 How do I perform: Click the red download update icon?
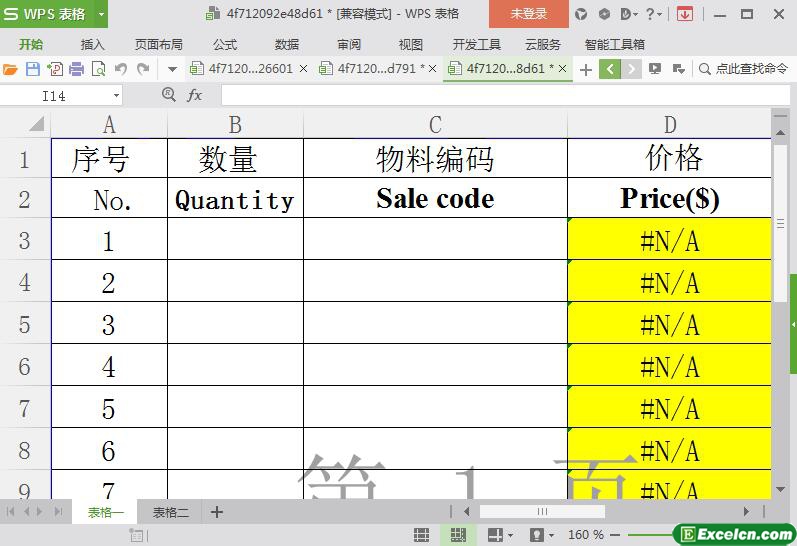click(685, 14)
